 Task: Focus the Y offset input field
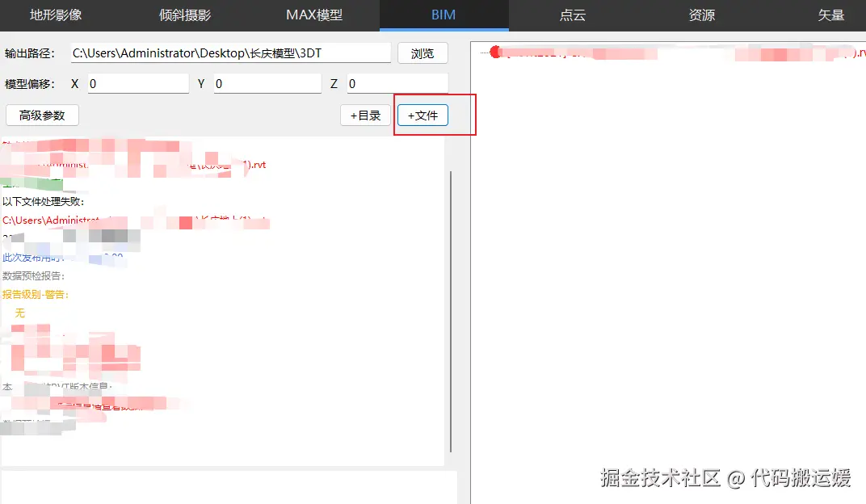click(x=267, y=84)
